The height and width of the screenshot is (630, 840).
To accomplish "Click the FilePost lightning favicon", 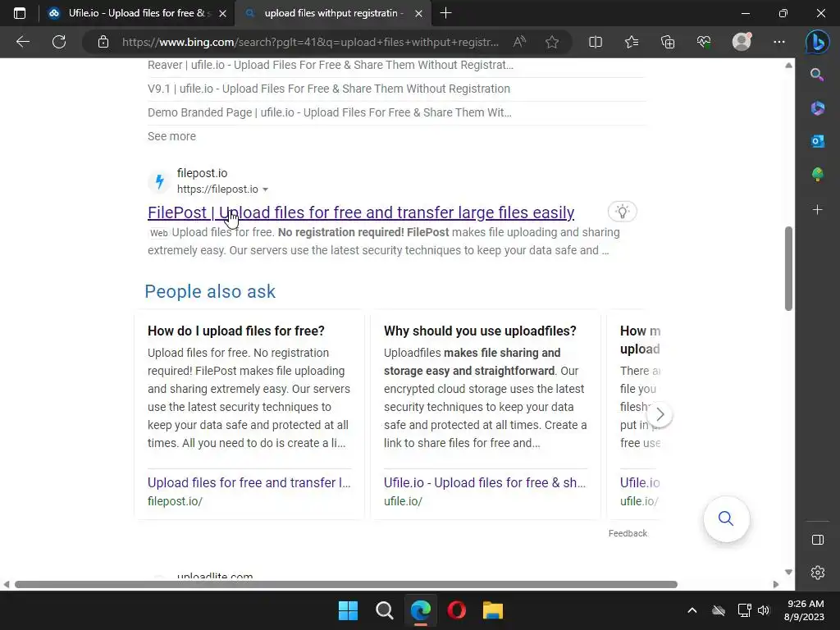I will 159,181.
